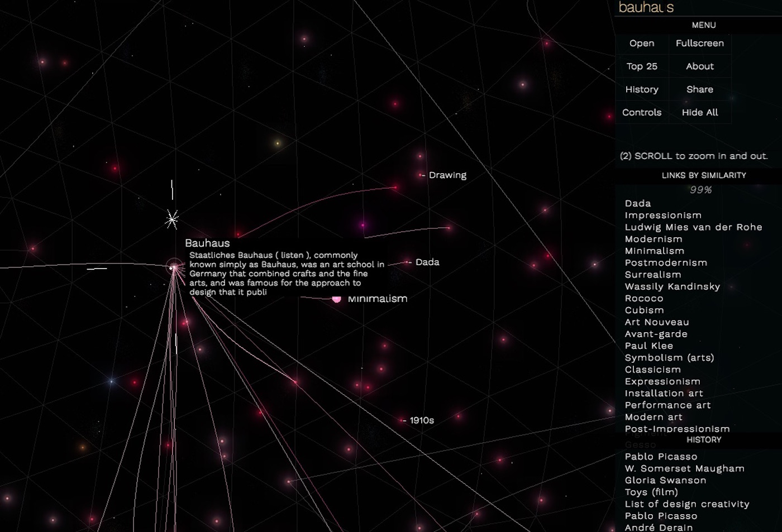The width and height of the screenshot is (782, 532).
Task: Open the Controls panel
Action: coord(641,112)
